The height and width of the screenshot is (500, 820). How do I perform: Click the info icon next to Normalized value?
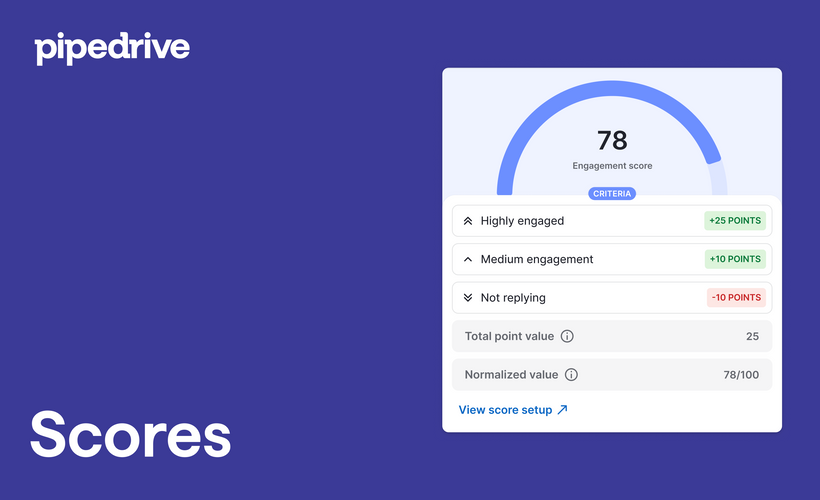coord(572,375)
